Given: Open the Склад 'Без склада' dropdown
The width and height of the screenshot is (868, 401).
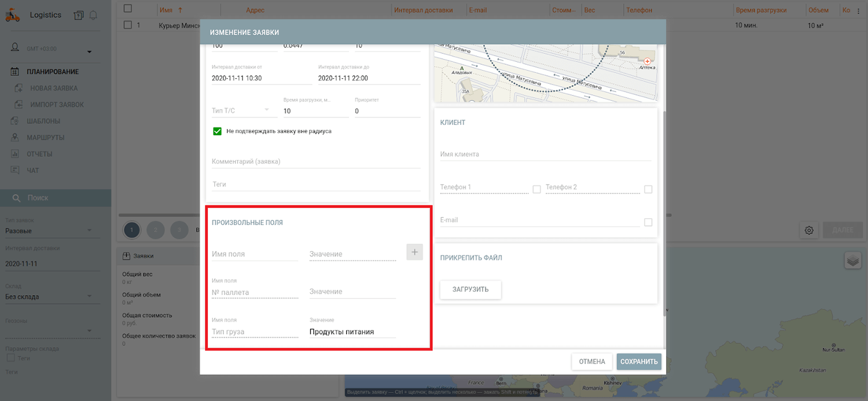Looking at the screenshot, I should pos(49,297).
